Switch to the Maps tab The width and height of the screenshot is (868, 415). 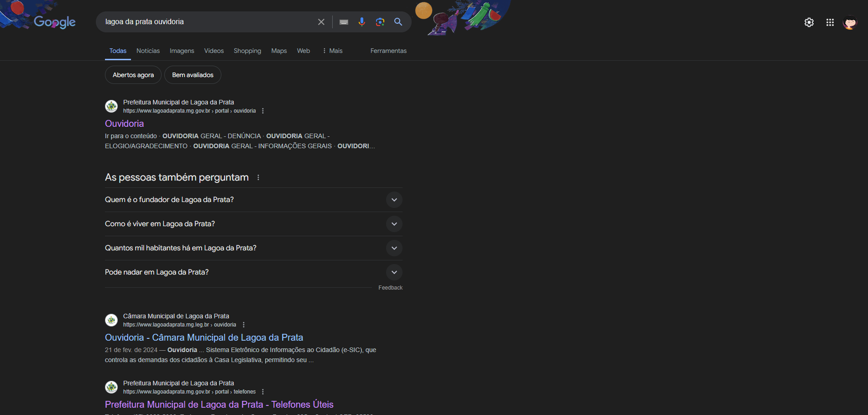tap(279, 51)
